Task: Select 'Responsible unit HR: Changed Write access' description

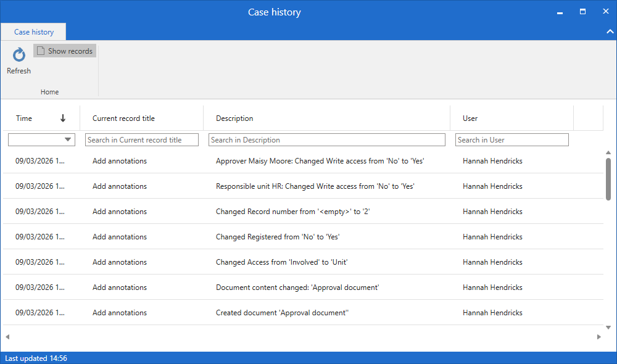Action: [x=315, y=186]
